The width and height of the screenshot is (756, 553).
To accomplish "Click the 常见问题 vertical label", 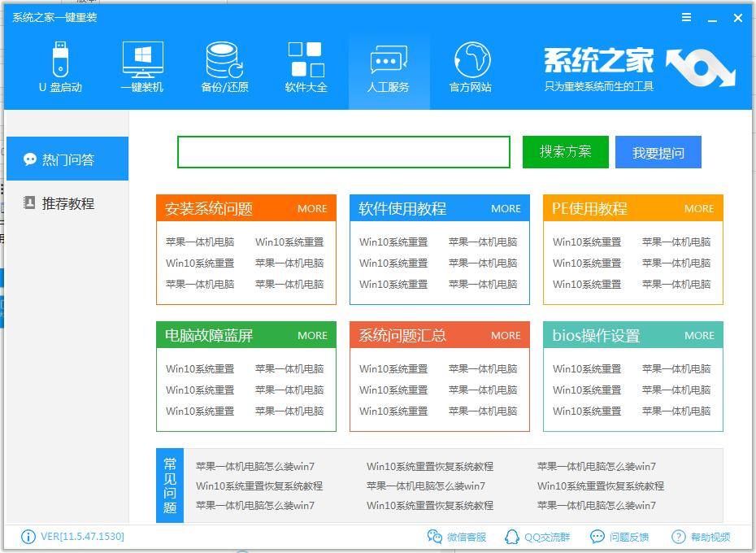I will click(170, 486).
